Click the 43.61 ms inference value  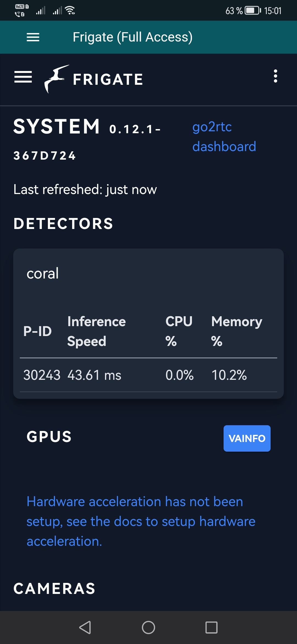click(94, 375)
